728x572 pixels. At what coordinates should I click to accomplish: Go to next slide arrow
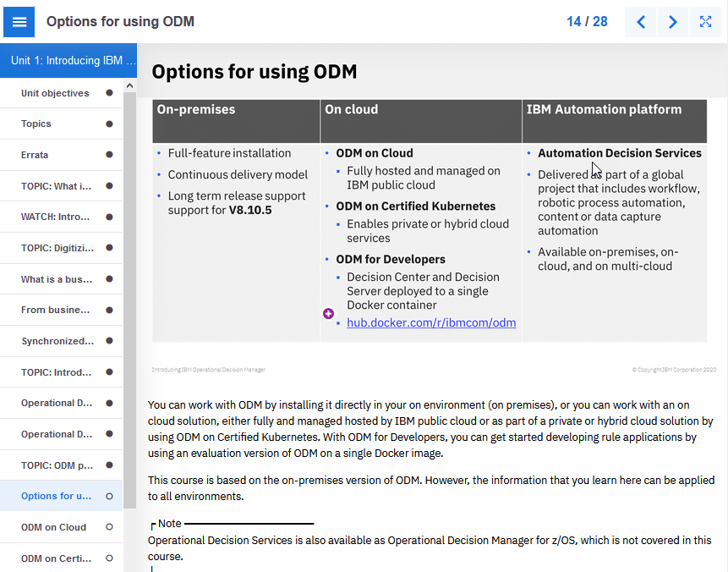click(x=672, y=22)
